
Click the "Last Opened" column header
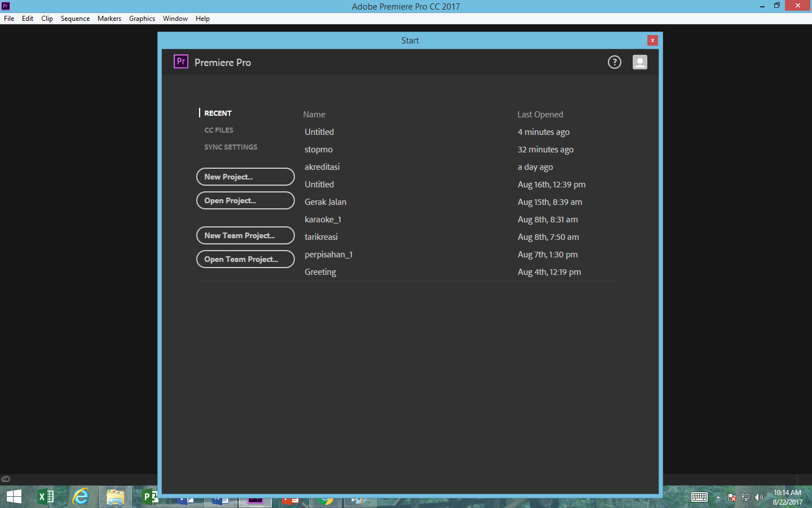click(540, 115)
